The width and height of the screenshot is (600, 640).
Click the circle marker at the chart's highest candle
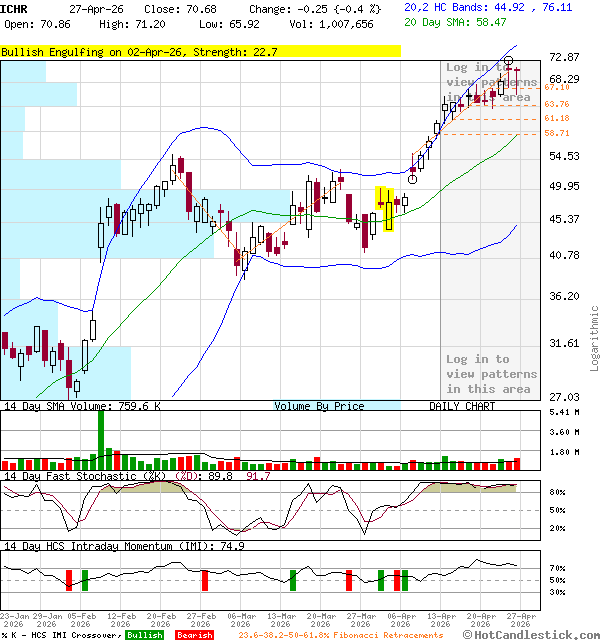coord(509,62)
